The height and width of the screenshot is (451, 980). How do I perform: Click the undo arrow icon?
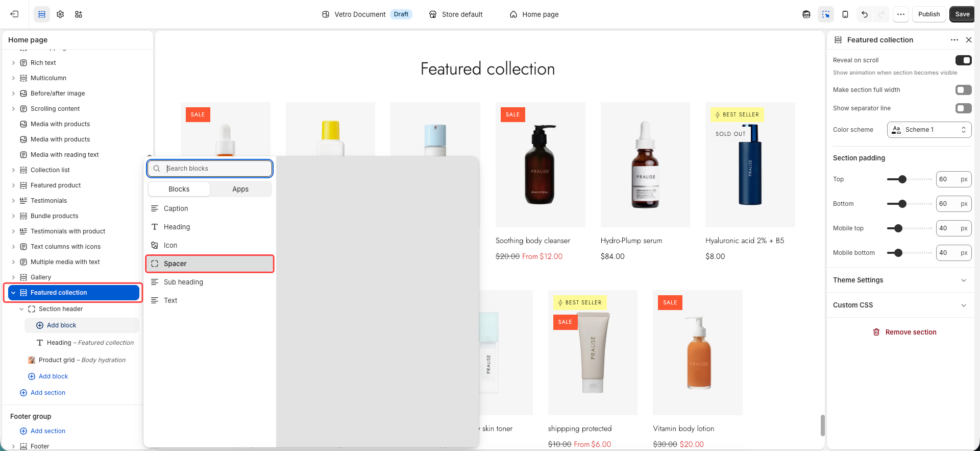(865, 14)
